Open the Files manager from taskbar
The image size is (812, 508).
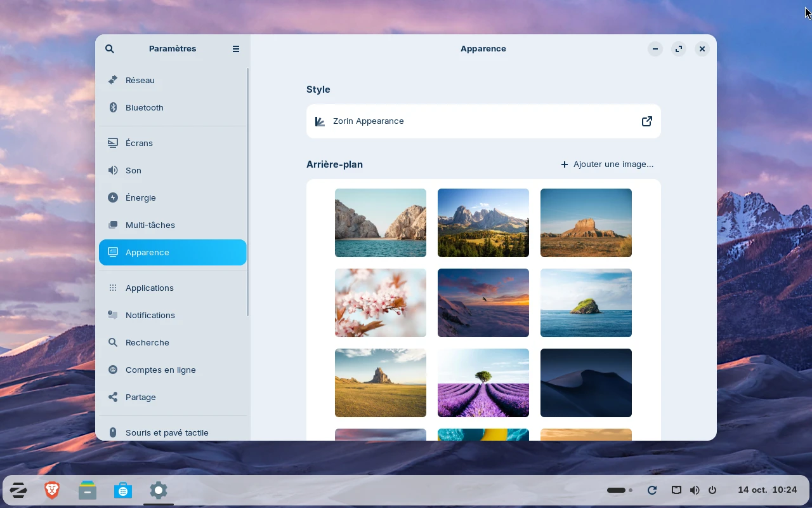point(88,490)
